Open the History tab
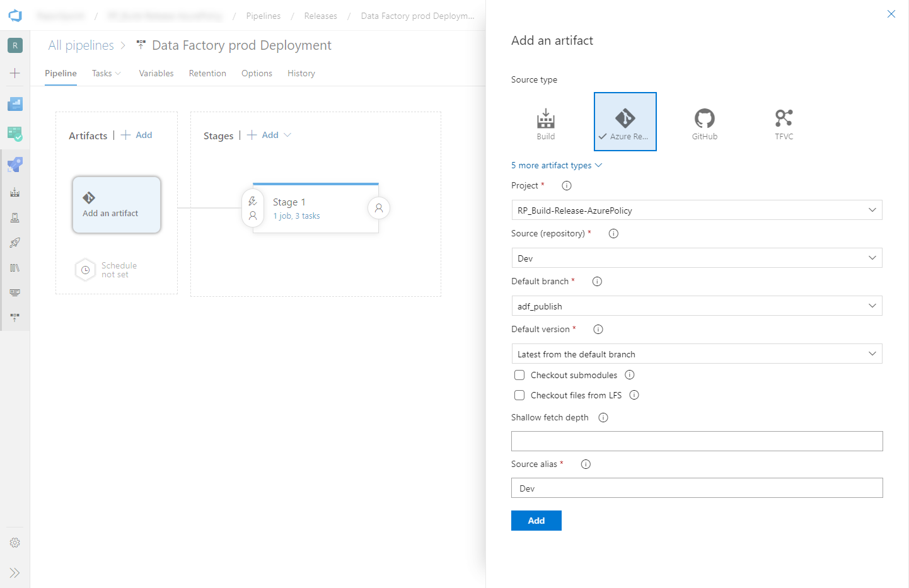 click(x=301, y=73)
